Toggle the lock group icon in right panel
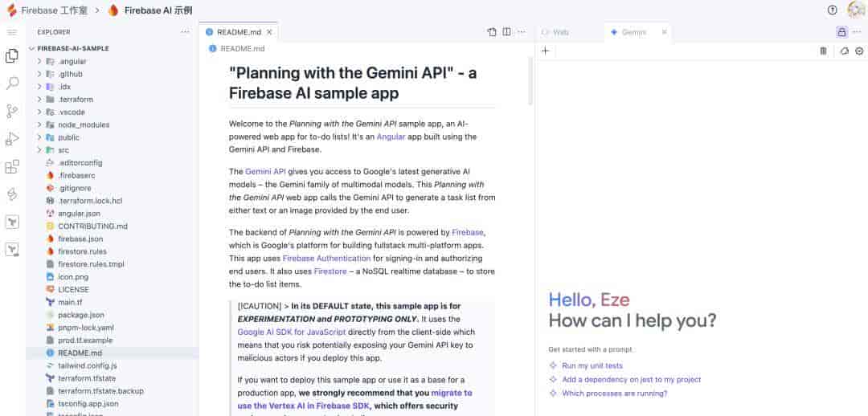Screen dimensions: 868x416 [x=841, y=32]
